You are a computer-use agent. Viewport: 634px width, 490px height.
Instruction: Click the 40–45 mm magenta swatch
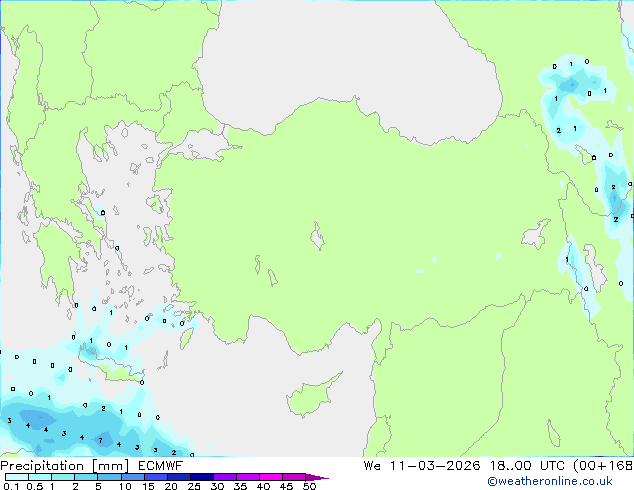(271, 477)
